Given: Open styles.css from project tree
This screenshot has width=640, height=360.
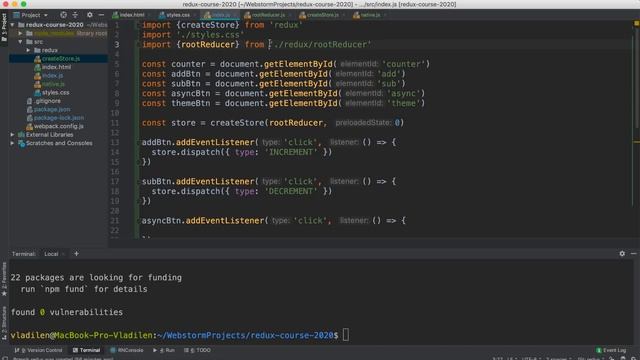Looking at the screenshot, I should (56, 93).
